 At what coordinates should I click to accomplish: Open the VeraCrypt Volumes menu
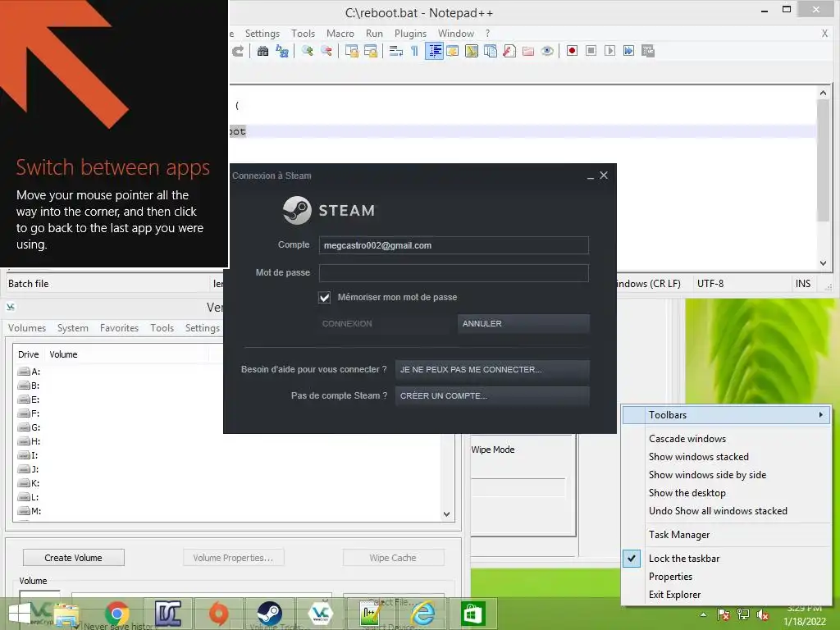coord(27,328)
